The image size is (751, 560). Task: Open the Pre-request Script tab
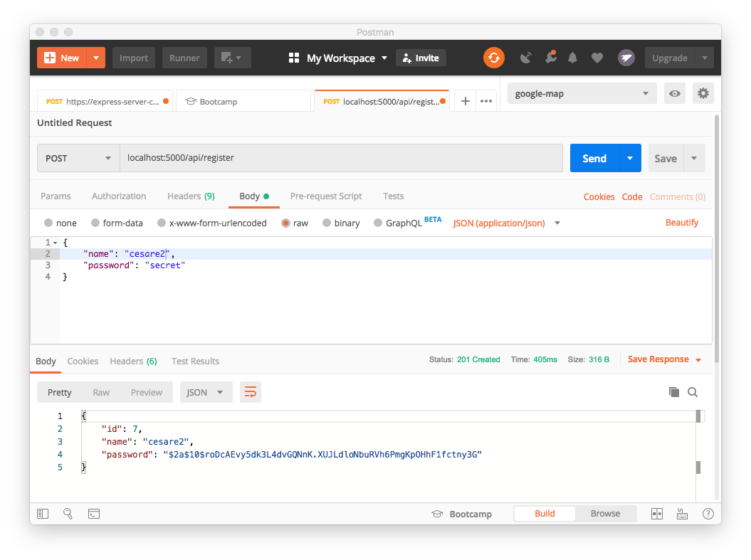326,196
